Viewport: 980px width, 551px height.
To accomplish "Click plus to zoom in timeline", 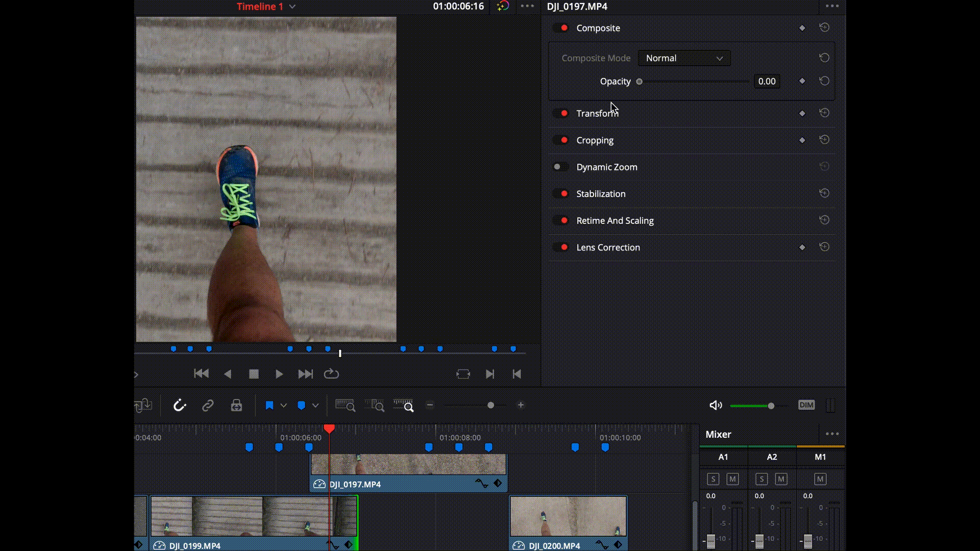I will [x=521, y=405].
